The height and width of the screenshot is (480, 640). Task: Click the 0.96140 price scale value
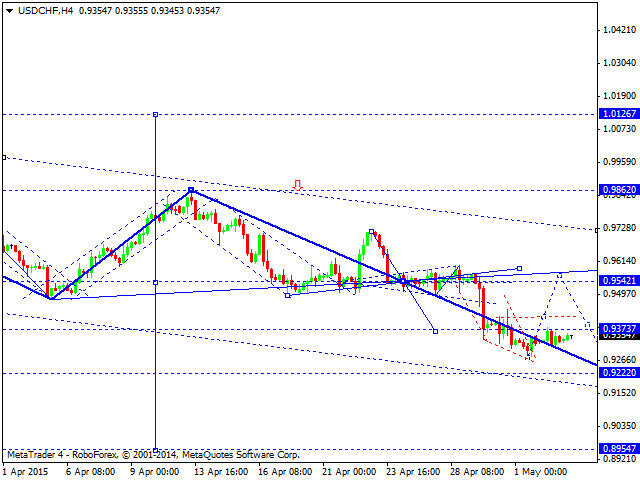click(620, 260)
